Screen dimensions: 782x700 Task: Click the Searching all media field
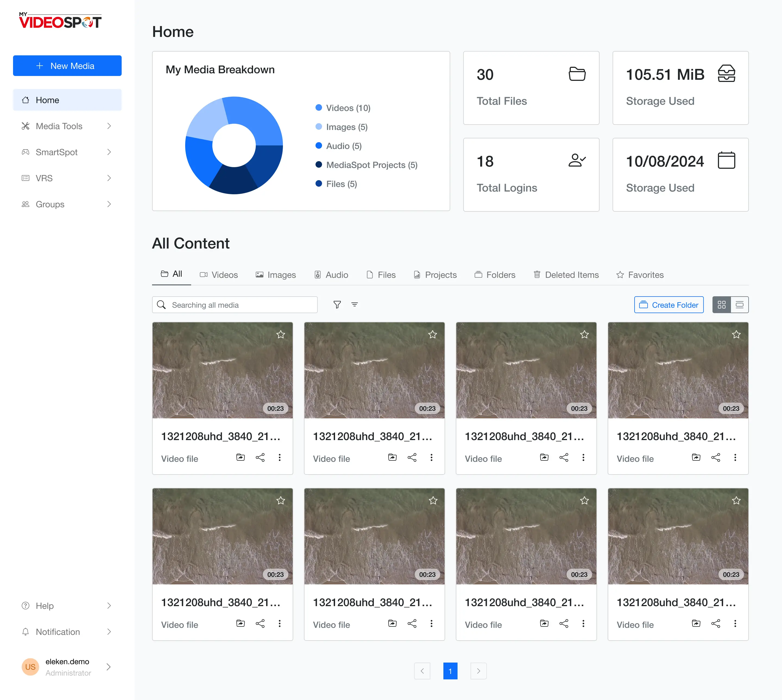pyautogui.click(x=234, y=305)
